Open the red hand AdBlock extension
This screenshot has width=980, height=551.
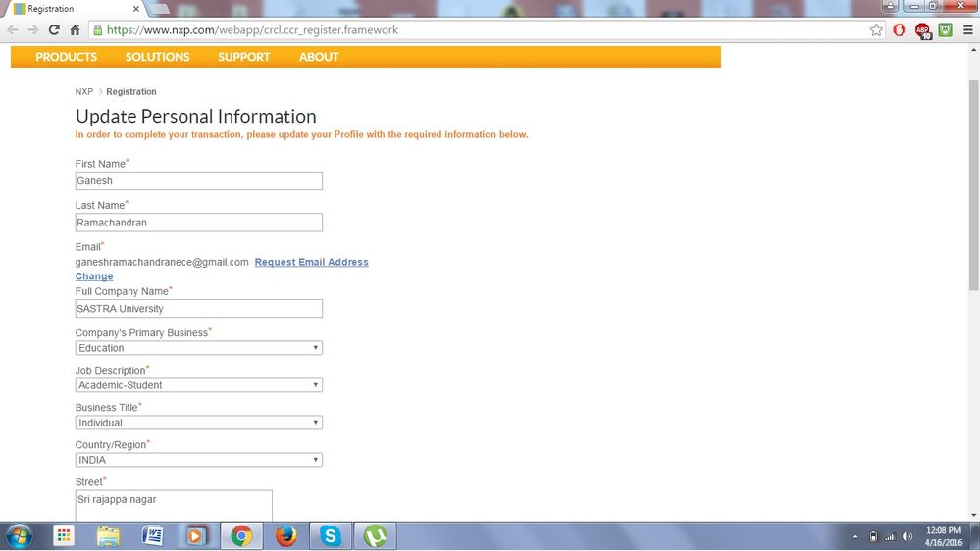pos(900,30)
